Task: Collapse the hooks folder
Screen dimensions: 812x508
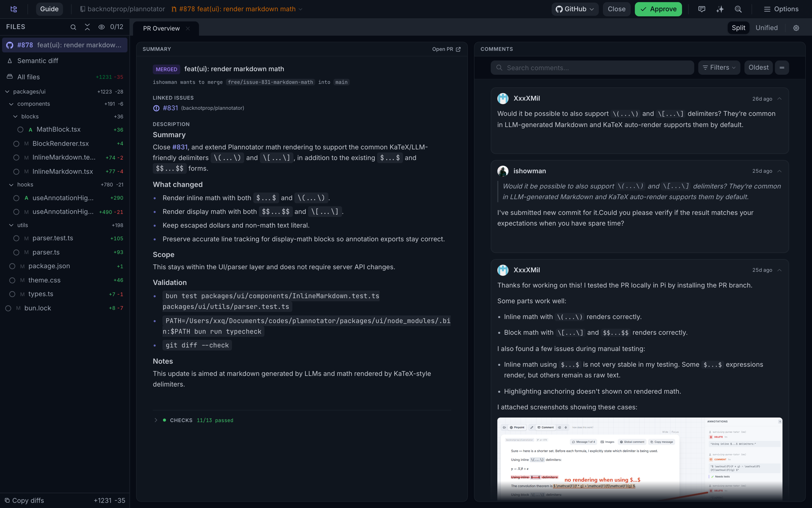Action: (x=11, y=185)
